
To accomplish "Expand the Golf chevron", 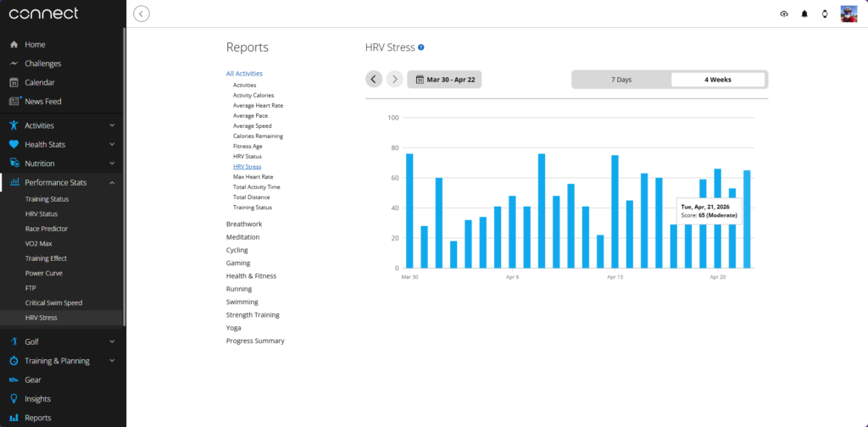I will point(113,341).
